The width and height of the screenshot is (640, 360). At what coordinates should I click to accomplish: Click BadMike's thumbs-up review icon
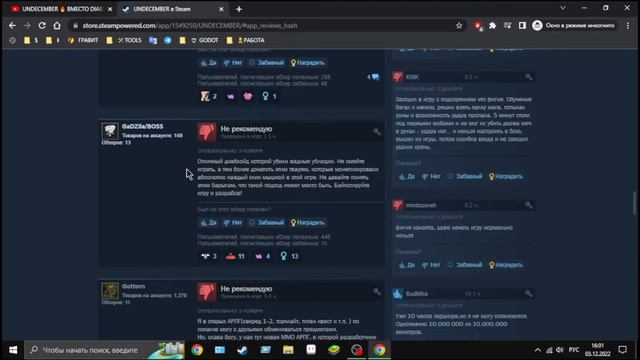click(398, 293)
